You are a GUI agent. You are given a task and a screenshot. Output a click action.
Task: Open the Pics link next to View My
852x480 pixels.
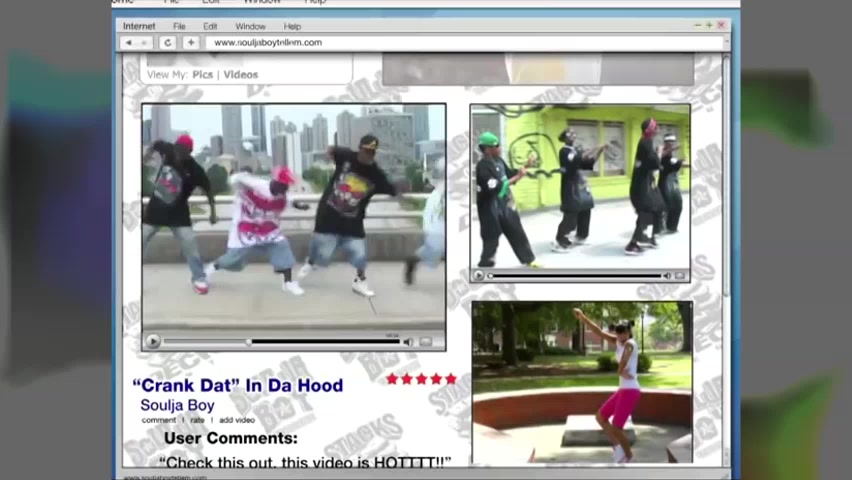click(x=202, y=74)
